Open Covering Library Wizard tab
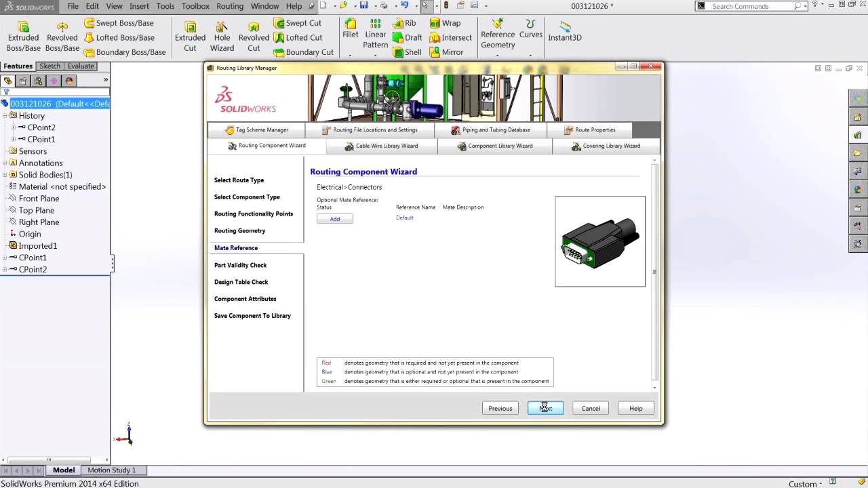The image size is (868, 488). [606, 146]
